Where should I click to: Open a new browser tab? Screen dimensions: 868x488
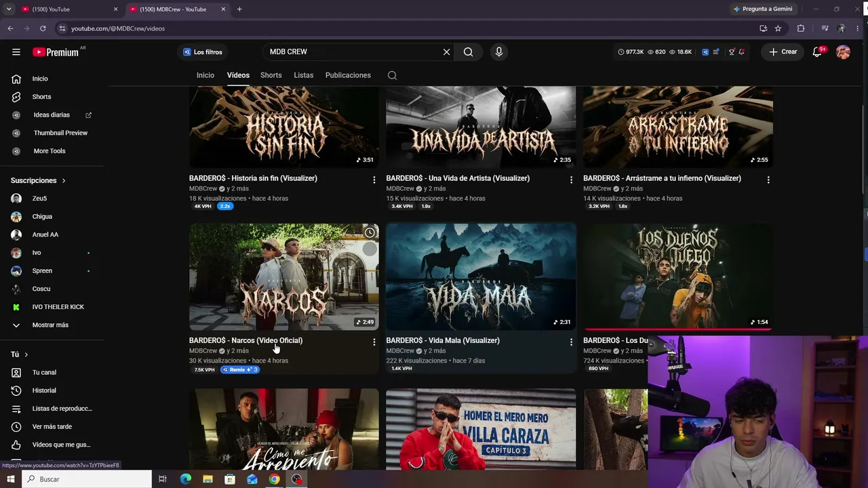(239, 9)
